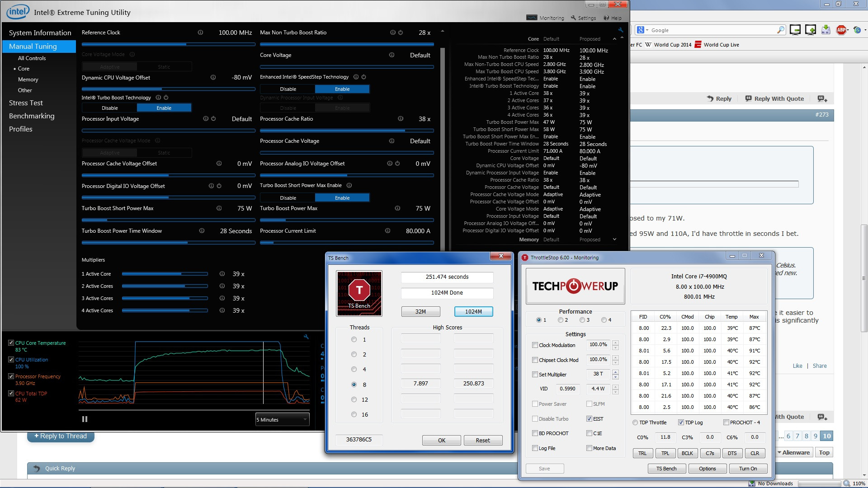Open Benchmarking section
Screen dimensions: 868x488
point(32,116)
